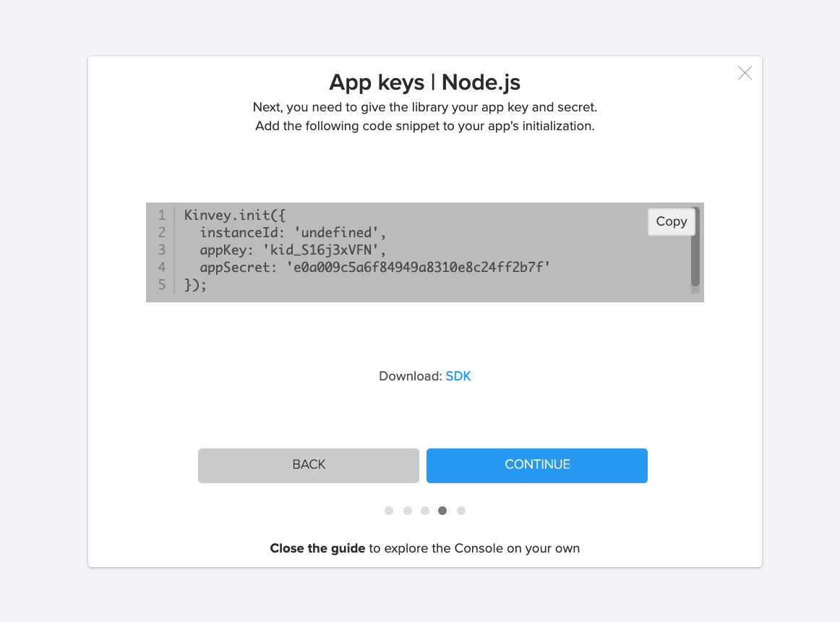840x622 pixels.
Task: Go to the third pagination dot
Action: [x=425, y=511]
